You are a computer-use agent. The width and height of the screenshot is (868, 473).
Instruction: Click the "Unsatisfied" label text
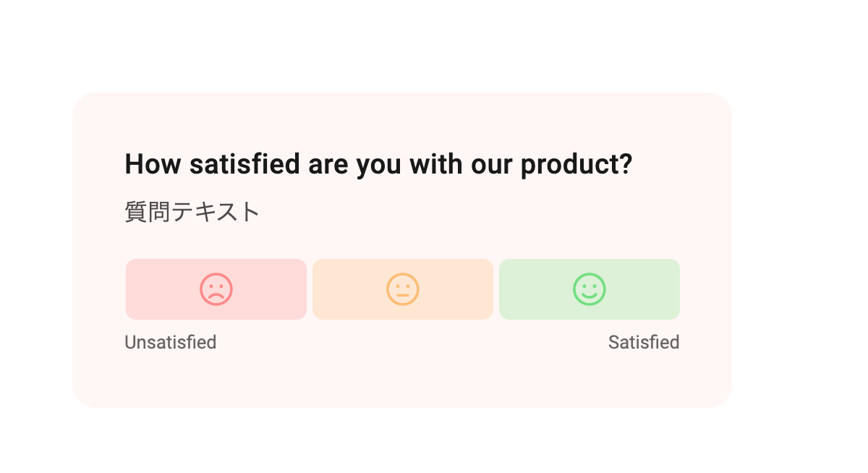click(x=171, y=342)
